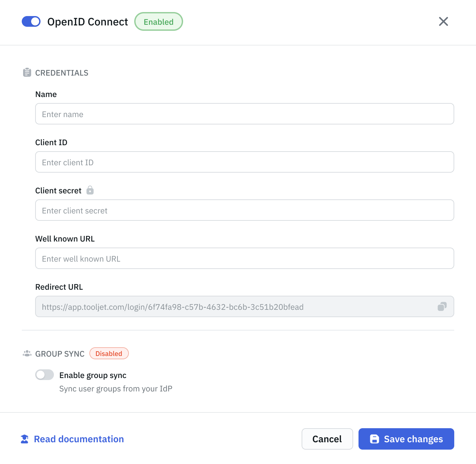476x464 pixels.
Task: Click the Disabled badge next to GROUP SYNC
Action: [109, 353]
